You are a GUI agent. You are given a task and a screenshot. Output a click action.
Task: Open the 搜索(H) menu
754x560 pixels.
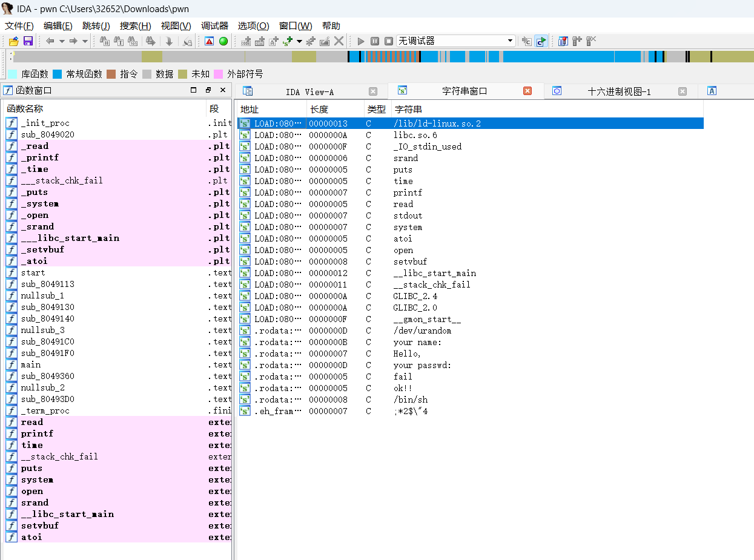135,25
